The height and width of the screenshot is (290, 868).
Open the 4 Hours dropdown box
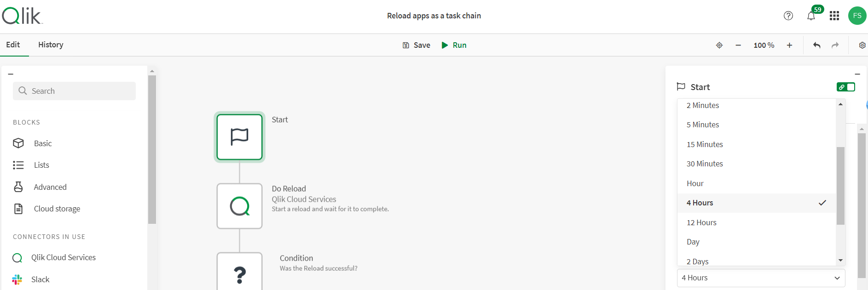coord(760,278)
